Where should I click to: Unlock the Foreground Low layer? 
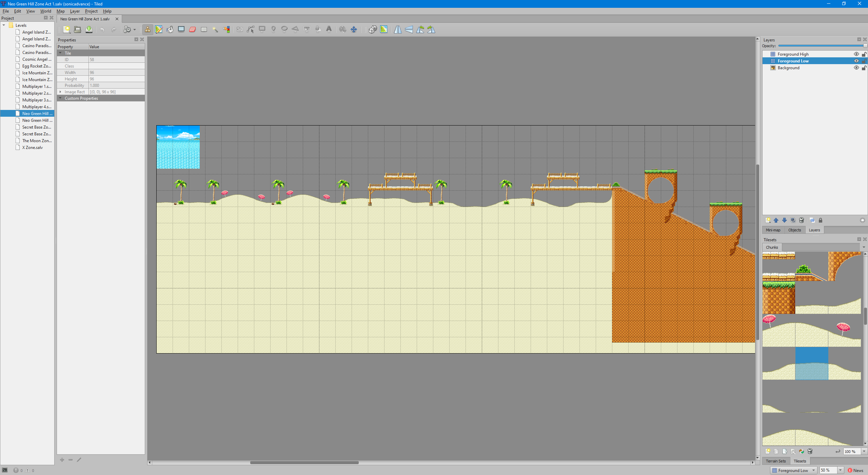864,61
